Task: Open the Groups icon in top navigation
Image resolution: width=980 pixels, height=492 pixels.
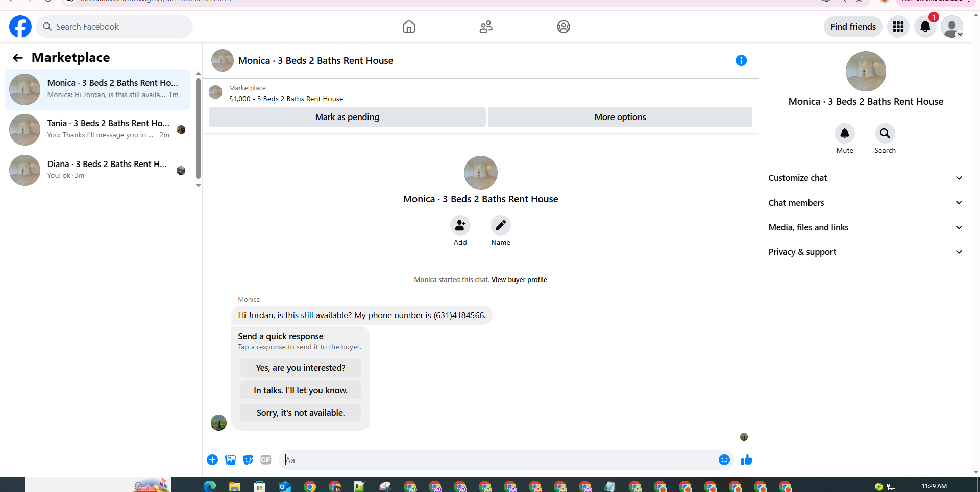Action: tap(563, 27)
